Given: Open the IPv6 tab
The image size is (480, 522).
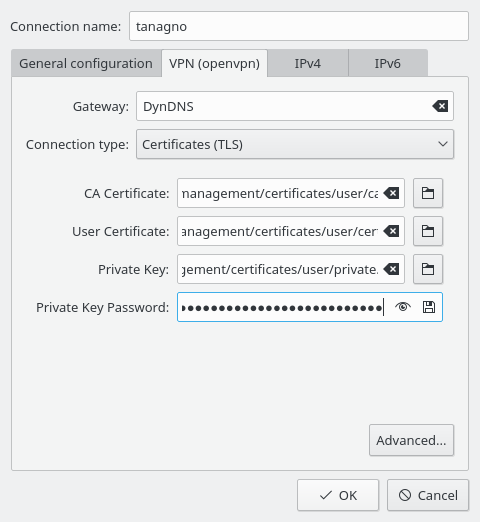Looking at the screenshot, I should click(x=388, y=63).
